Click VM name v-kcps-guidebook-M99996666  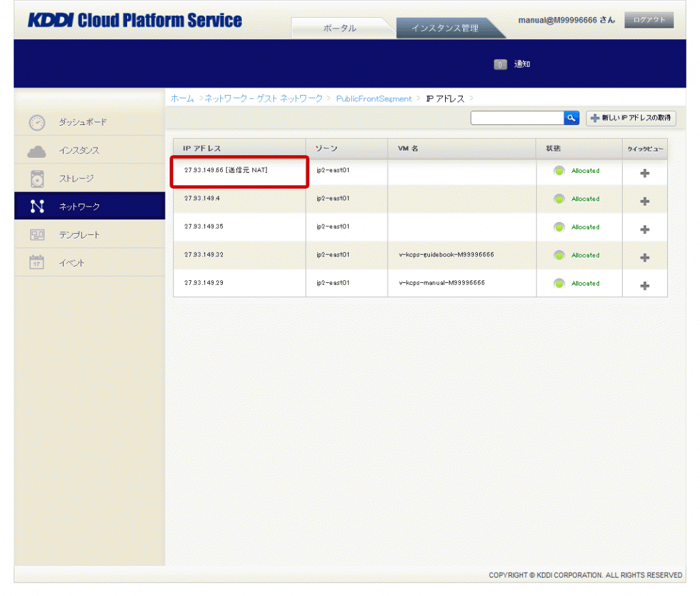(446, 254)
